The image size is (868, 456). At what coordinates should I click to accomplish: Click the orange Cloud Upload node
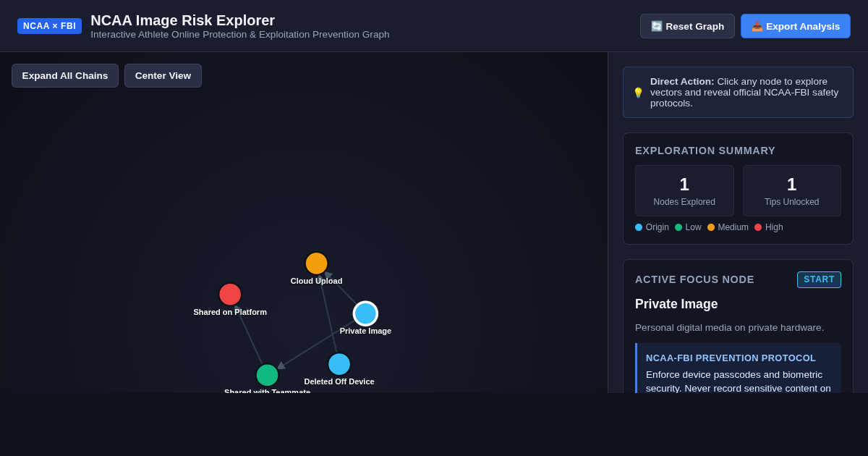316,263
